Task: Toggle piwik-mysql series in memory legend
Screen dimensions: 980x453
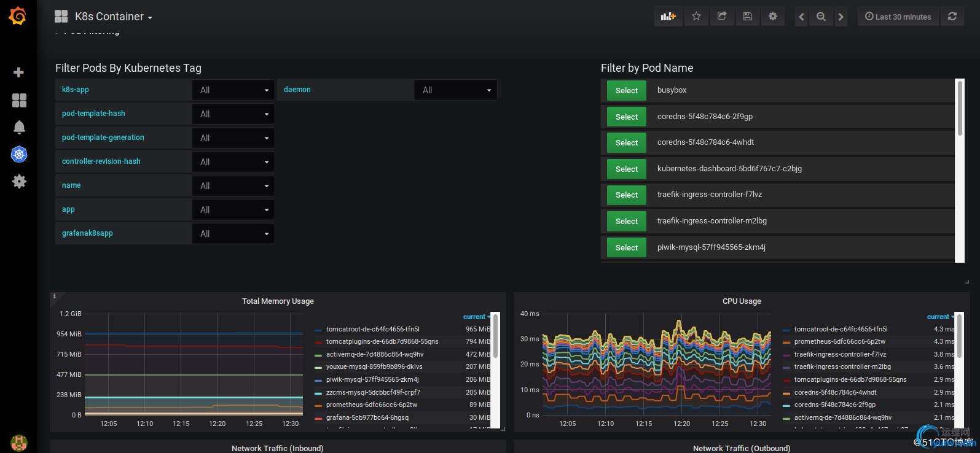Action: [x=372, y=379]
